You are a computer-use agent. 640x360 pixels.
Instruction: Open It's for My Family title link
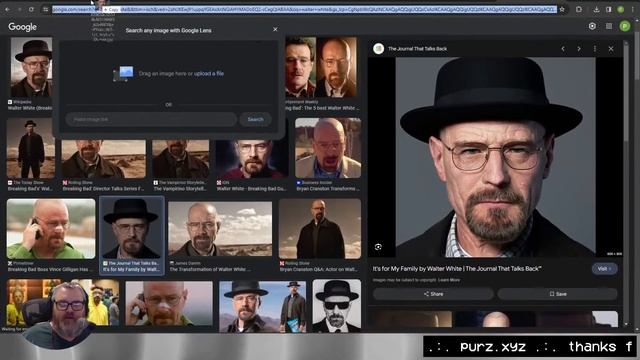tap(457, 269)
